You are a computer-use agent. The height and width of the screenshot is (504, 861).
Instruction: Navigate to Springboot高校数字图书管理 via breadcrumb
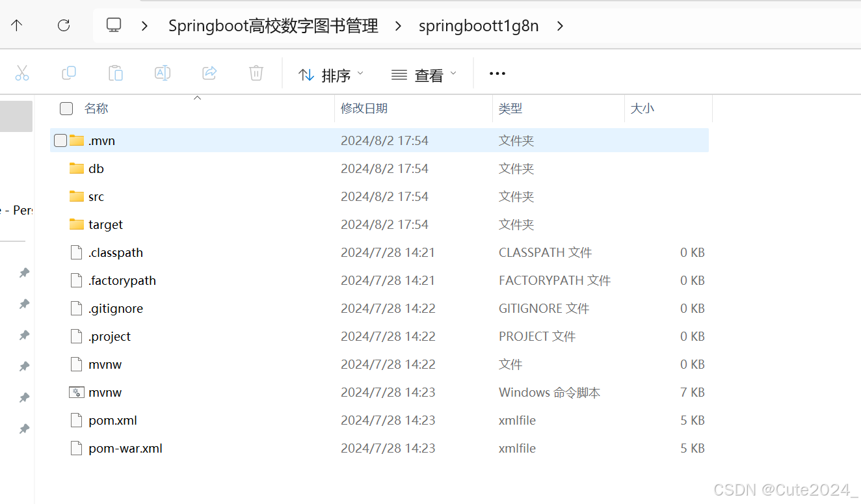[273, 26]
